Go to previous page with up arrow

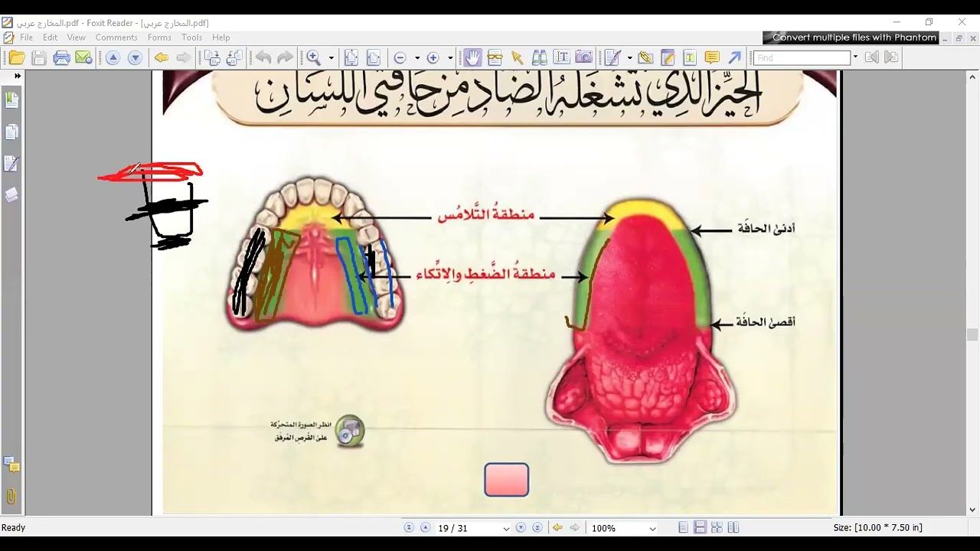pos(113,57)
